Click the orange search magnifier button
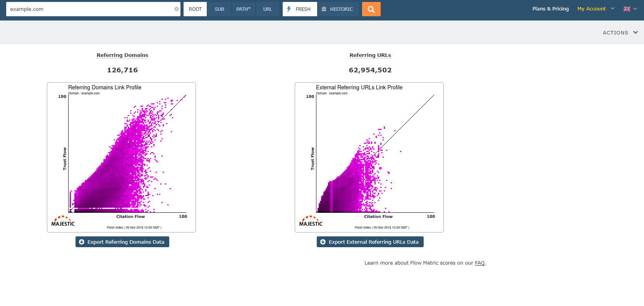Image resolution: width=644 pixels, height=306 pixels. (371, 9)
